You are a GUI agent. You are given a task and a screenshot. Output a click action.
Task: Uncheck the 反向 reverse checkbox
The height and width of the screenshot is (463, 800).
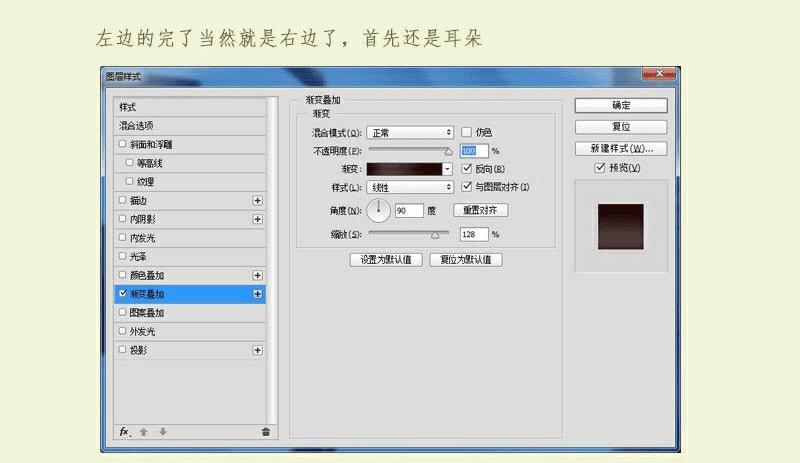(466, 168)
